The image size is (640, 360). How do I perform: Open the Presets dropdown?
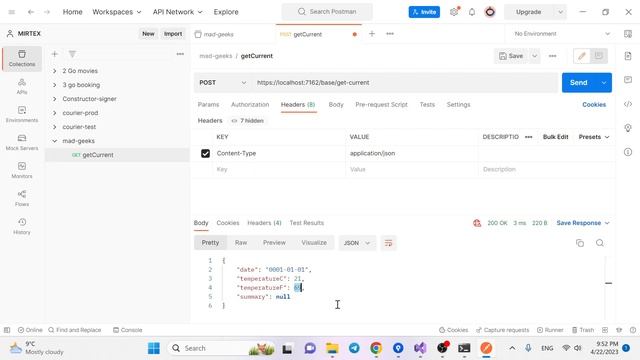pos(594,137)
